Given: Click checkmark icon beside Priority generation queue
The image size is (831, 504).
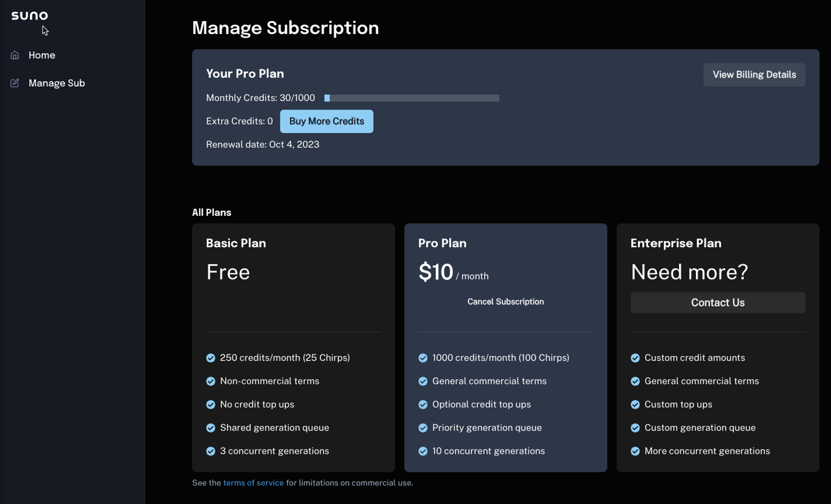Looking at the screenshot, I should [423, 428].
